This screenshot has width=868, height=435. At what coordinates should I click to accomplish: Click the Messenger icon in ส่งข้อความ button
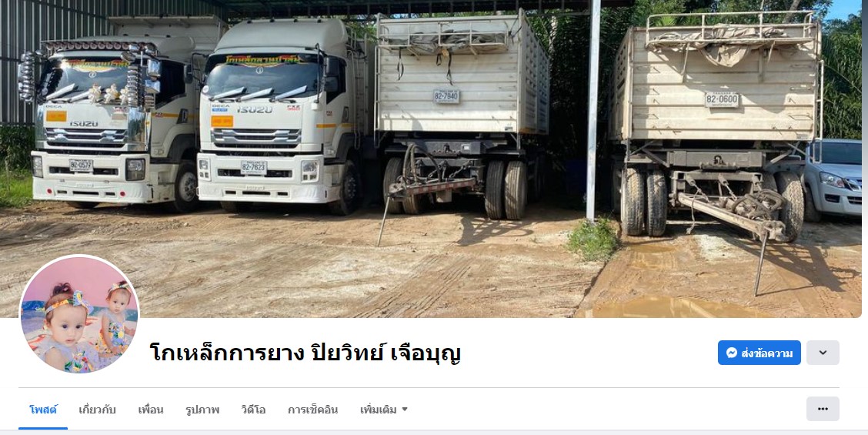pos(731,353)
